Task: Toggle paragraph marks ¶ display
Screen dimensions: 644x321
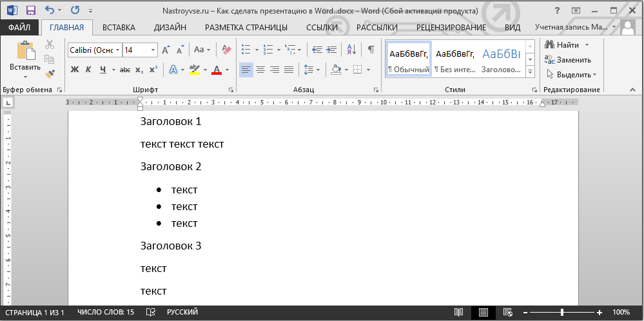Action: (371, 50)
